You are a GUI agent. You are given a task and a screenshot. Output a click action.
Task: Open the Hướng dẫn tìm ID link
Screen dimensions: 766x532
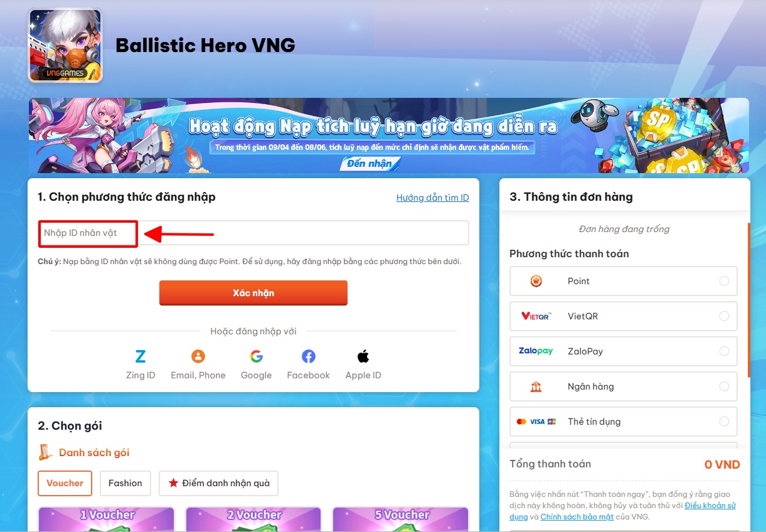(x=433, y=198)
